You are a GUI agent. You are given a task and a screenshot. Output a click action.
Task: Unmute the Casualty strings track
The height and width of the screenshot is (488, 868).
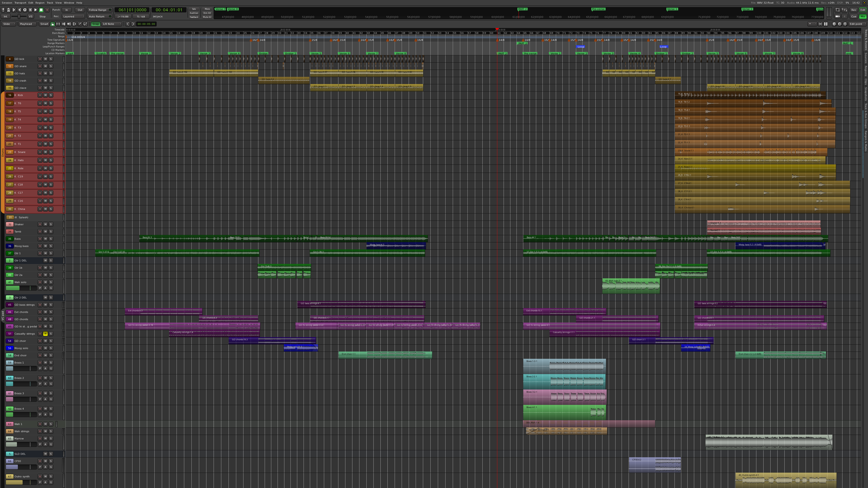pos(45,334)
